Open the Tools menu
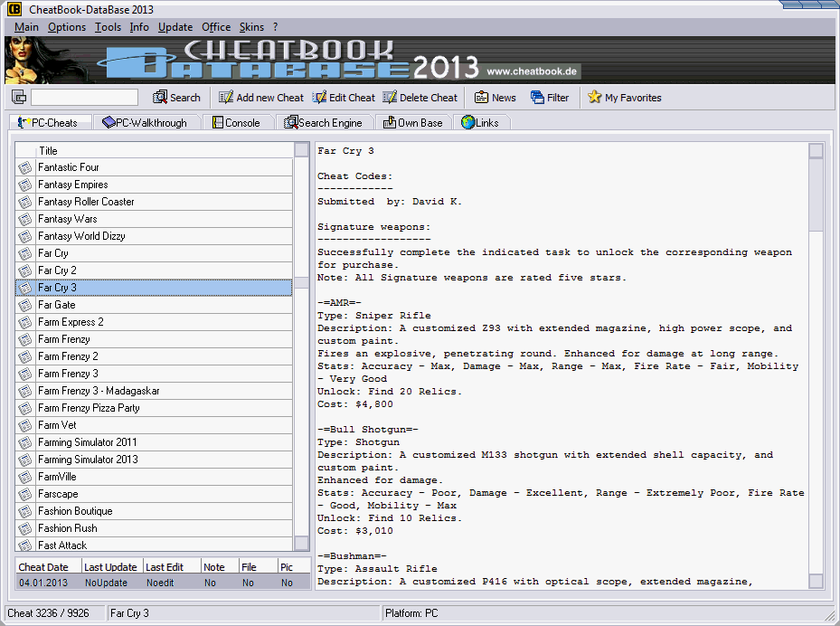 [109, 27]
